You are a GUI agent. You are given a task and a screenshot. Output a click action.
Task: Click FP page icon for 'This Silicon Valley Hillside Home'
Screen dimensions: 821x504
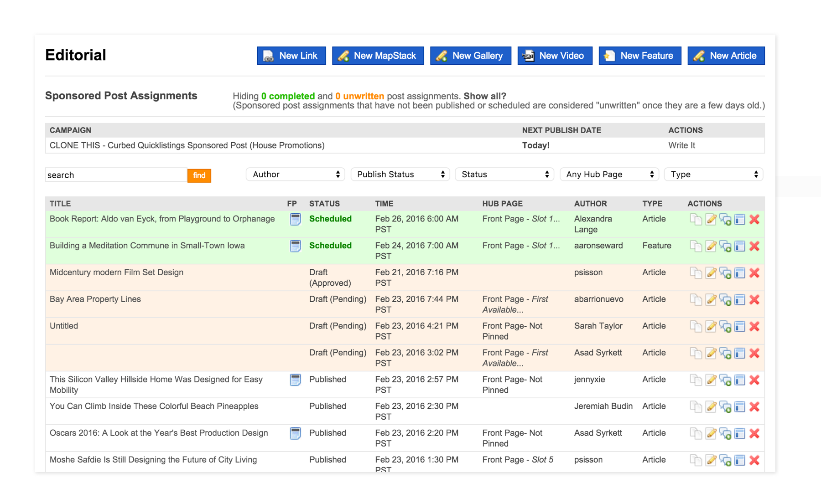[x=296, y=380]
